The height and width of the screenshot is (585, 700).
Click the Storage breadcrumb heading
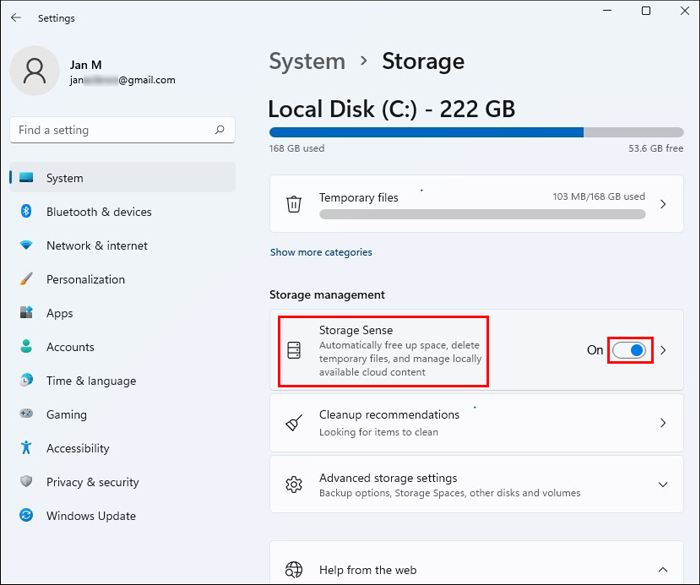(x=423, y=61)
